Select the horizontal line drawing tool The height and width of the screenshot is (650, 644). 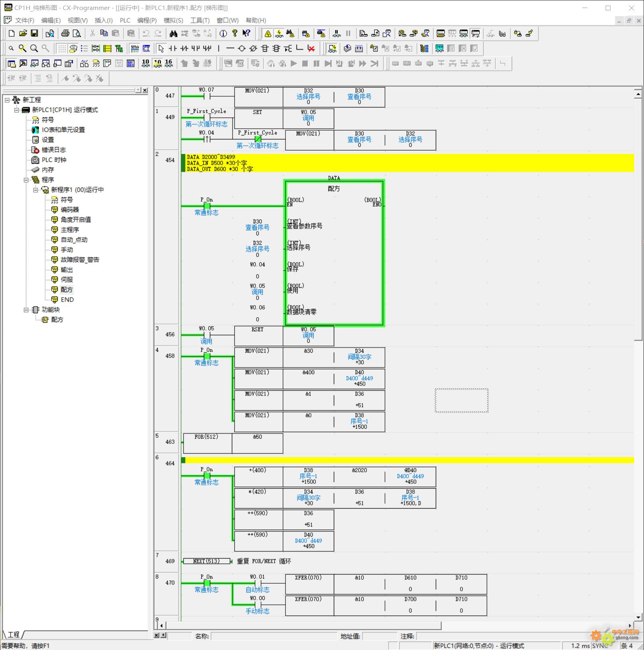coord(230,49)
